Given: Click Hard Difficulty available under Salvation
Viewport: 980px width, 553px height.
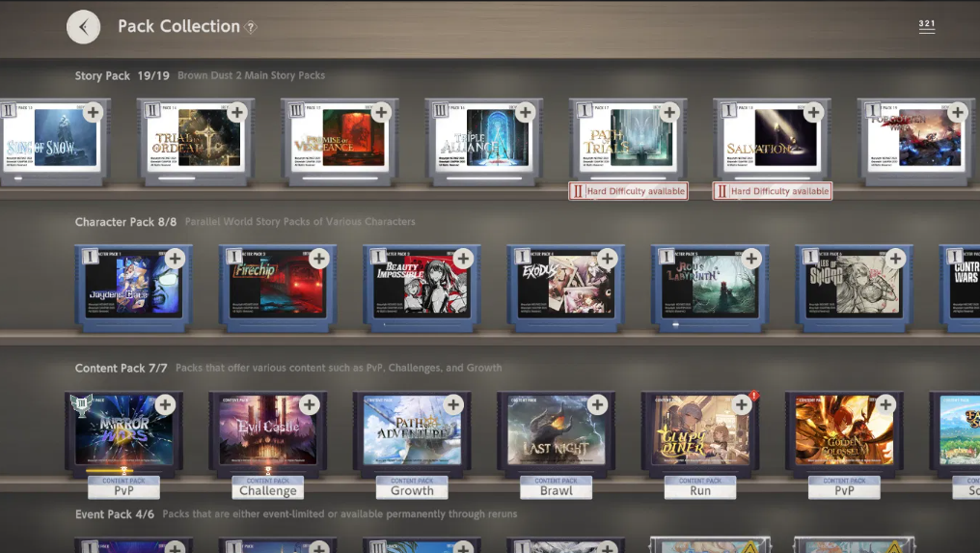Looking at the screenshot, I should [773, 191].
